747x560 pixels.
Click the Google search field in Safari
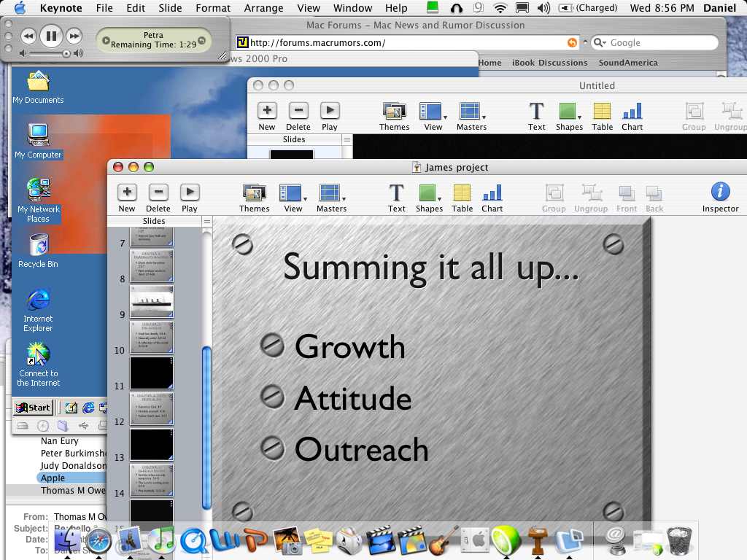[x=654, y=43]
